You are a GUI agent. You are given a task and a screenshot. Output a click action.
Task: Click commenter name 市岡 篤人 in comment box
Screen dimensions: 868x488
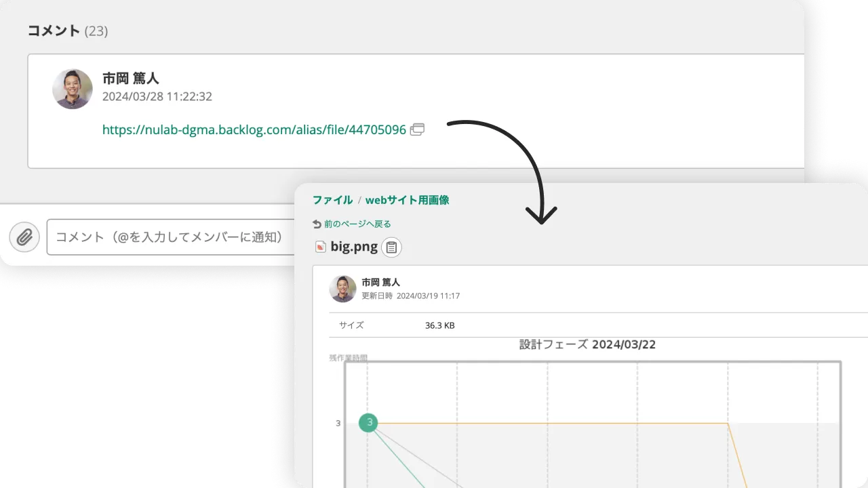tap(131, 79)
